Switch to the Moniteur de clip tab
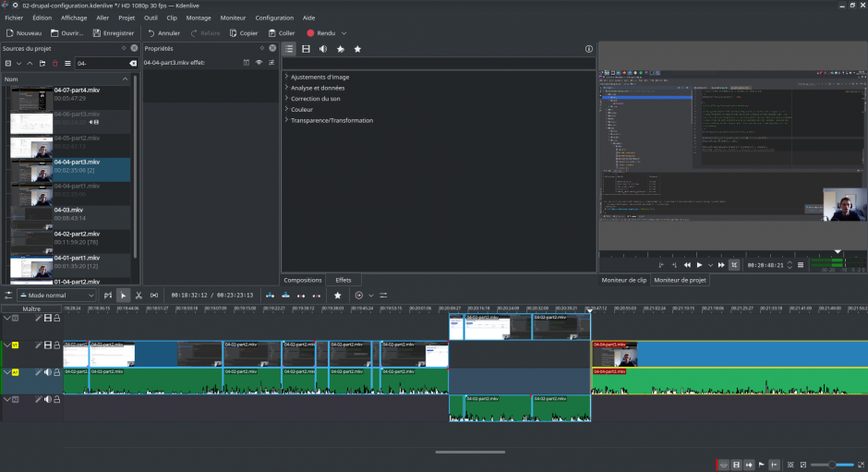This screenshot has width=868, height=472. point(623,280)
